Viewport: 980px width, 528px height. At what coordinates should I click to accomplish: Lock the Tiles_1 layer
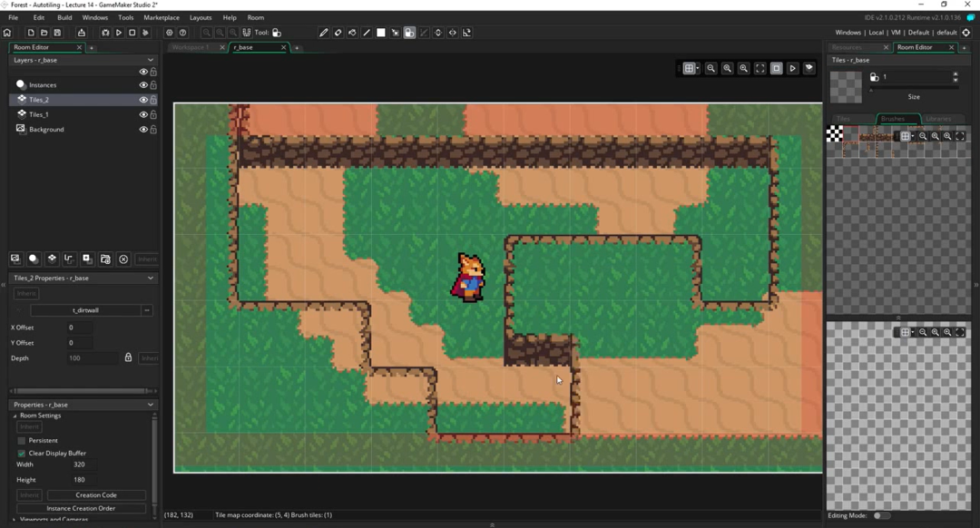pos(153,115)
